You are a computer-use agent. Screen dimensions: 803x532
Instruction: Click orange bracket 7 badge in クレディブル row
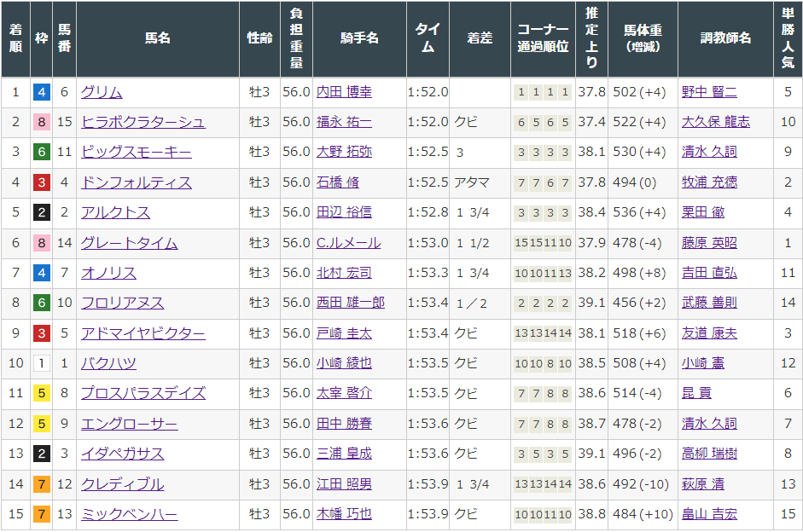(x=42, y=484)
